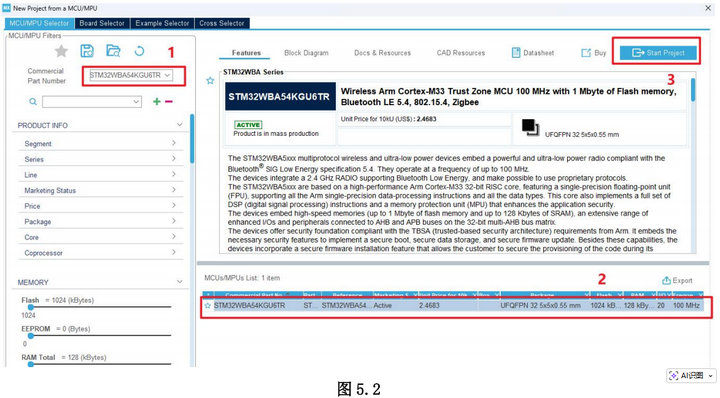Expand the Marketing Status filter
Viewport: 720px width, 398px height.
[174, 190]
